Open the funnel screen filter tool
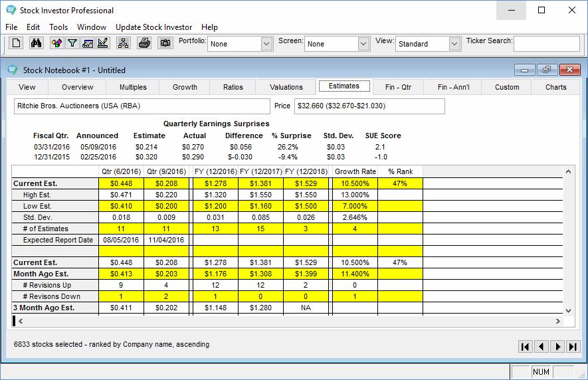This screenshot has width=588, height=380. point(72,43)
